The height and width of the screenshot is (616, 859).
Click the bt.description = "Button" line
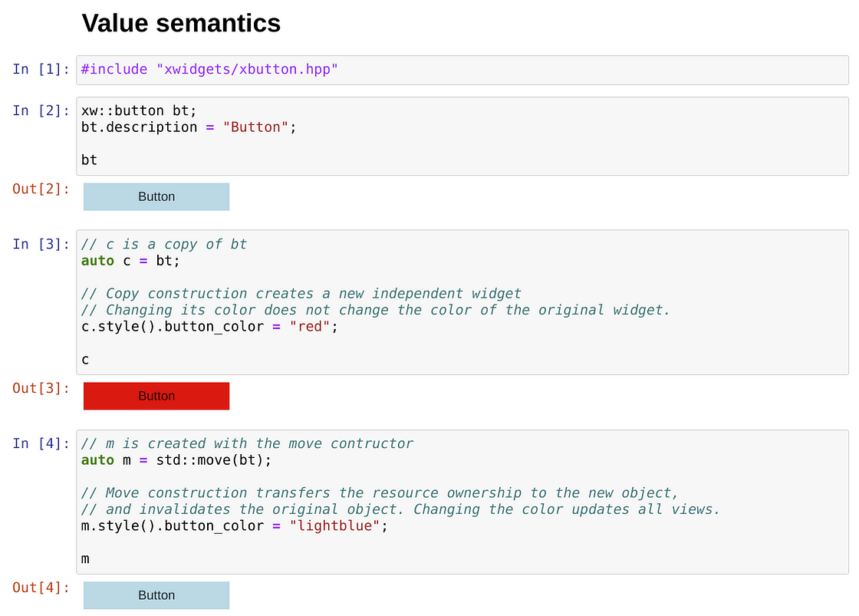tap(188, 127)
